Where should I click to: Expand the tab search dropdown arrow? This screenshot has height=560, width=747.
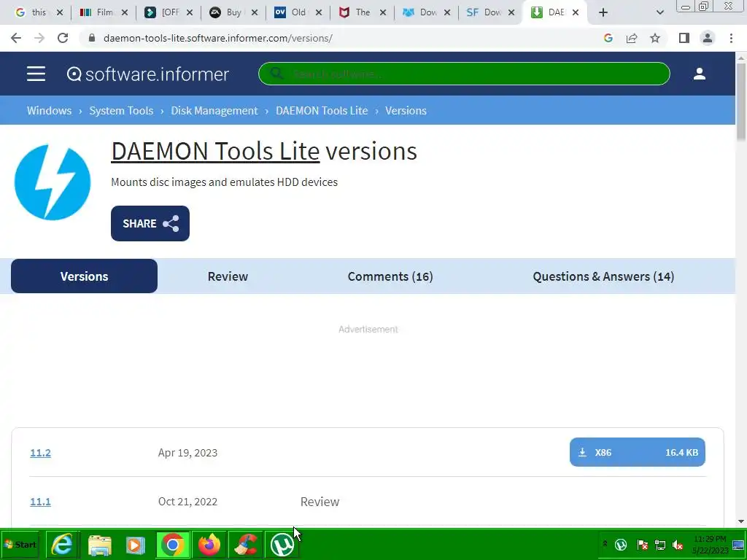(x=659, y=13)
